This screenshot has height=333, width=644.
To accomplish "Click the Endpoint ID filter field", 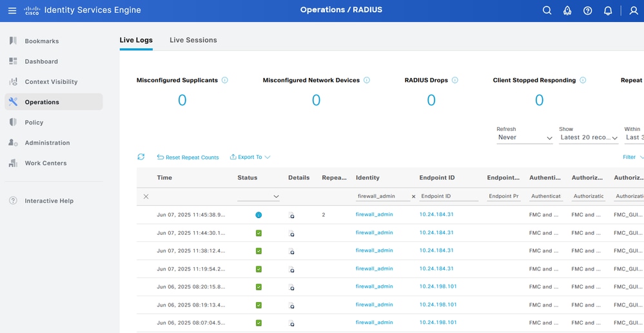I will (449, 197).
